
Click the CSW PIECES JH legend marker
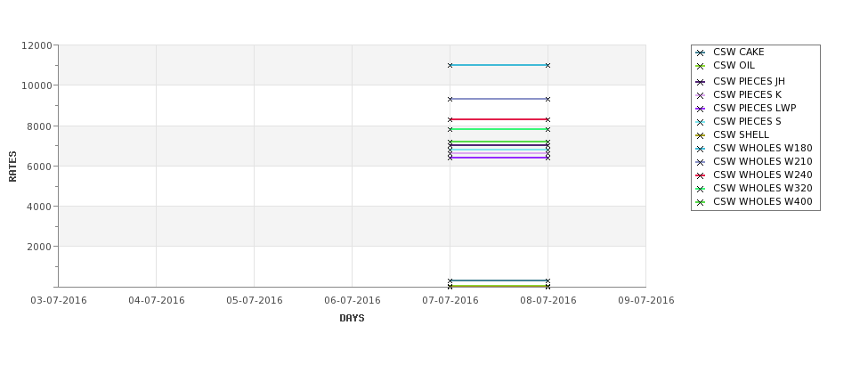[701, 82]
